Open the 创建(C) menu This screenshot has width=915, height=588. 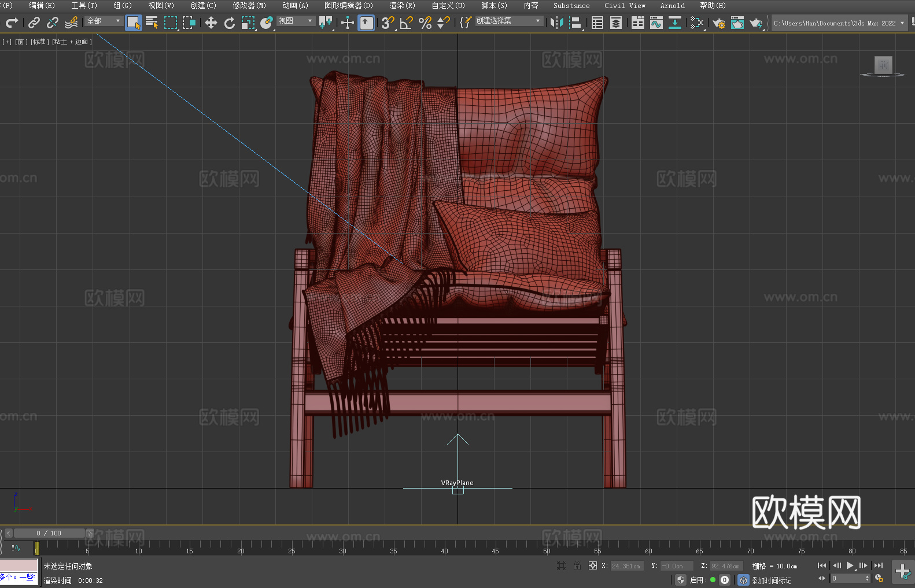click(x=203, y=5)
